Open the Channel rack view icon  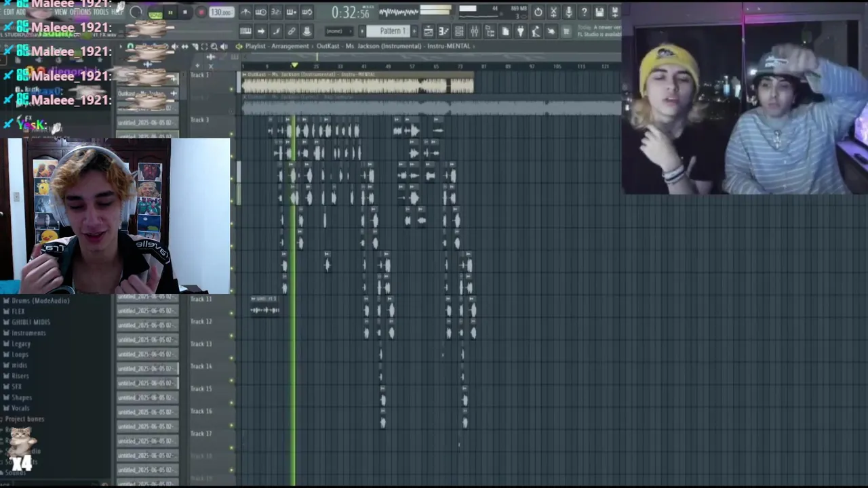[459, 31]
